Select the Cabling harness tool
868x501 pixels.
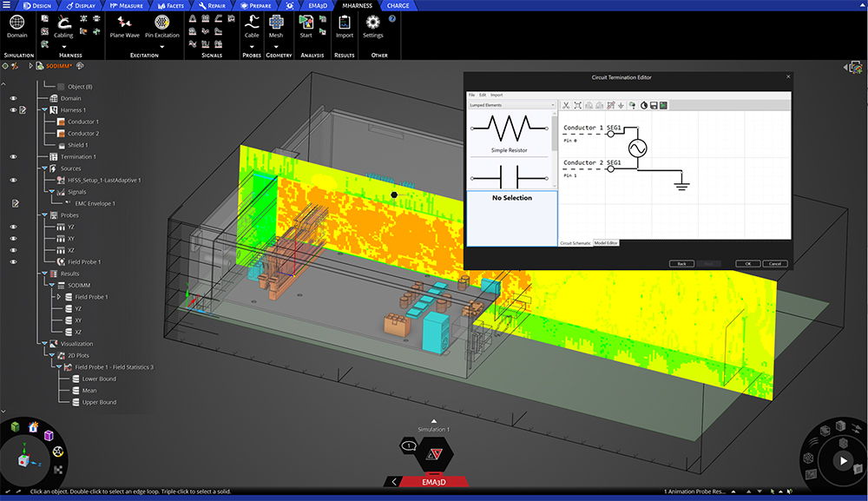click(x=62, y=28)
